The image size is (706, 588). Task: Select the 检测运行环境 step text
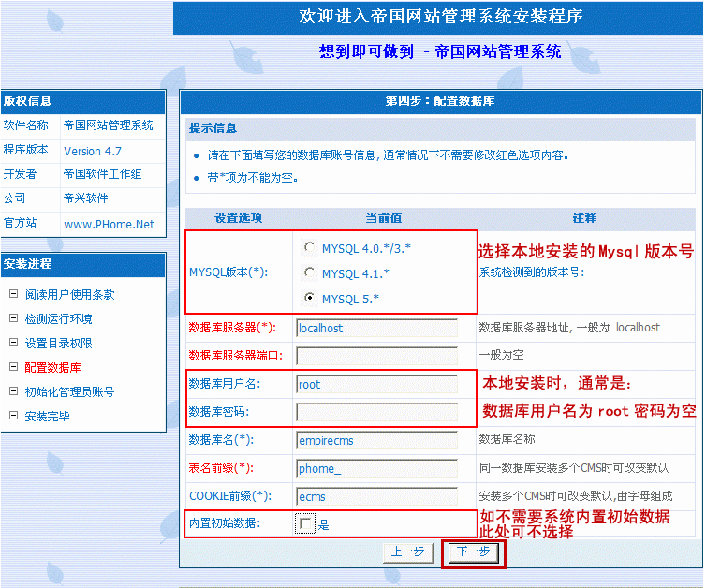[59, 318]
